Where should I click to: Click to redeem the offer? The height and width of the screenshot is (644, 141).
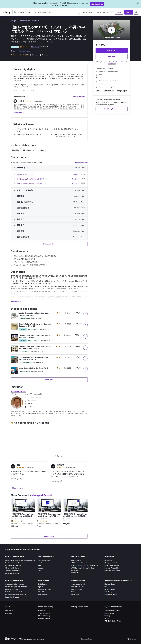[x=97, y=4]
